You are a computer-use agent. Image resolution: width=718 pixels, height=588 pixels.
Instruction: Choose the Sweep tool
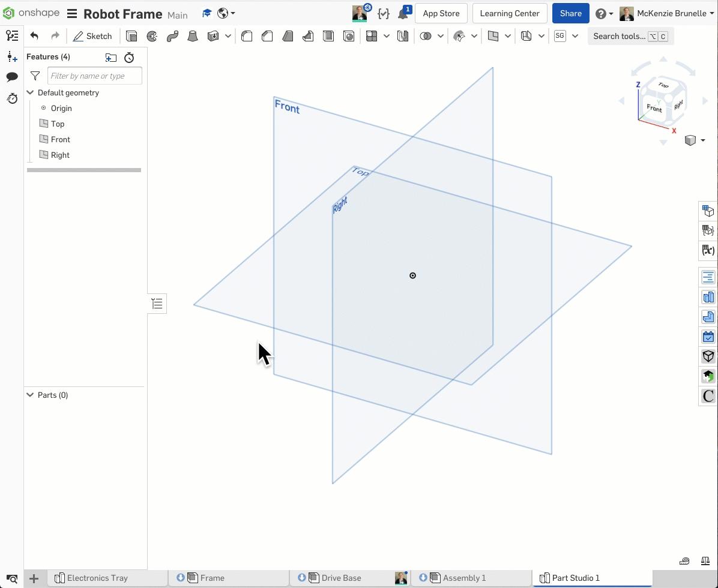point(172,37)
